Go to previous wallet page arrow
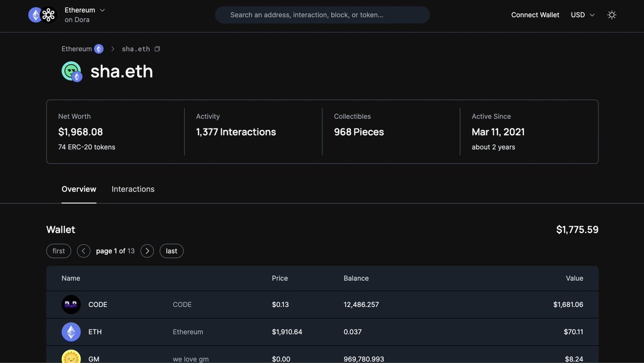The height and width of the screenshot is (363, 644). tap(84, 251)
